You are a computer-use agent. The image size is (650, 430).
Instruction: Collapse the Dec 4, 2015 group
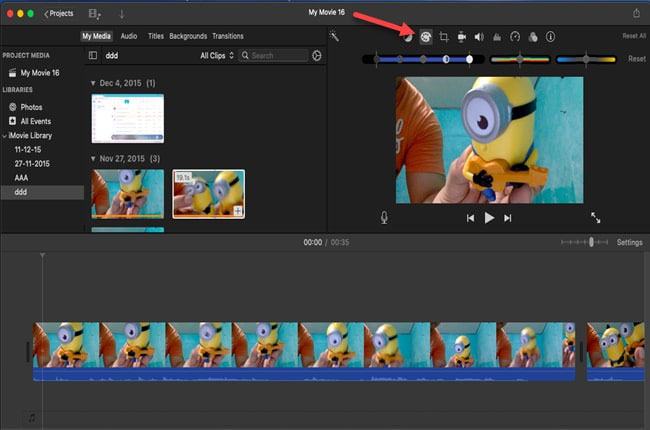pos(93,83)
